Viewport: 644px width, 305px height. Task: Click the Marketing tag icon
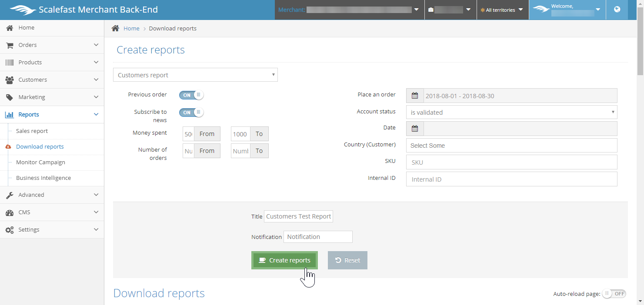coord(10,97)
